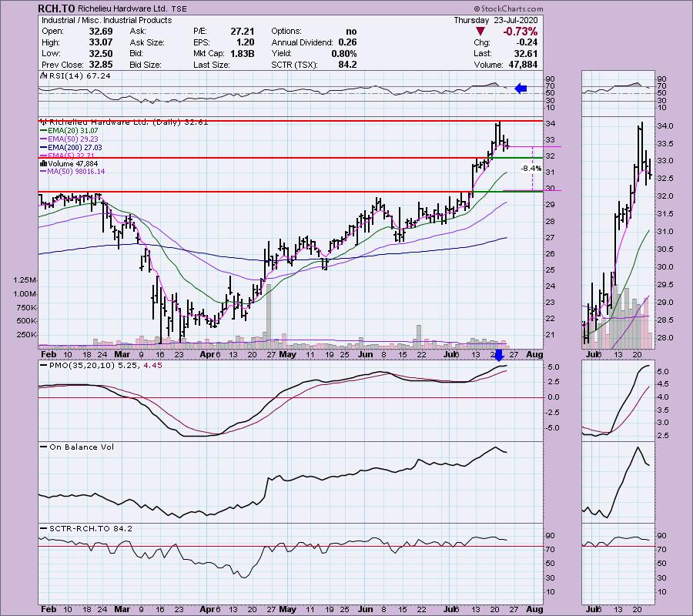Image resolution: width=693 pixels, height=616 pixels.
Task: Click the P/E value 27.21
Action: click(x=243, y=32)
